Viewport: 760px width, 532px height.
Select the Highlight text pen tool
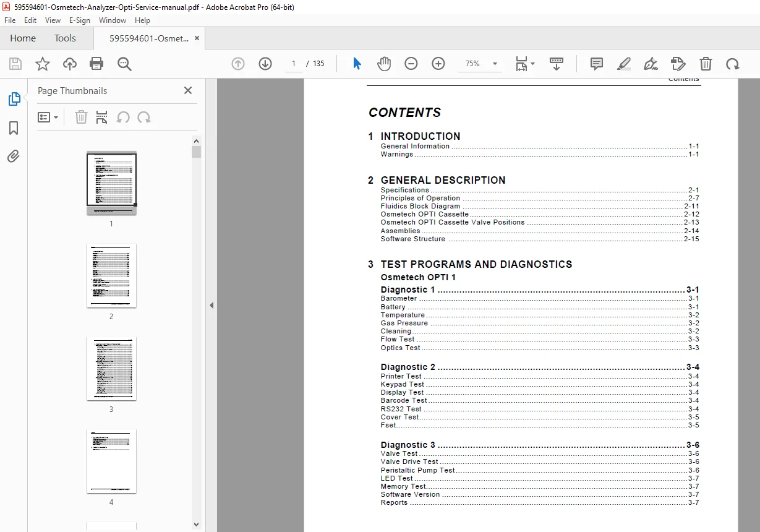click(x=624, y=64)
